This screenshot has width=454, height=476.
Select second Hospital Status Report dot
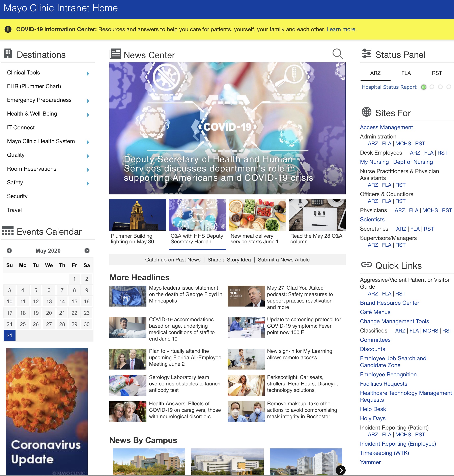coord(432,87)
